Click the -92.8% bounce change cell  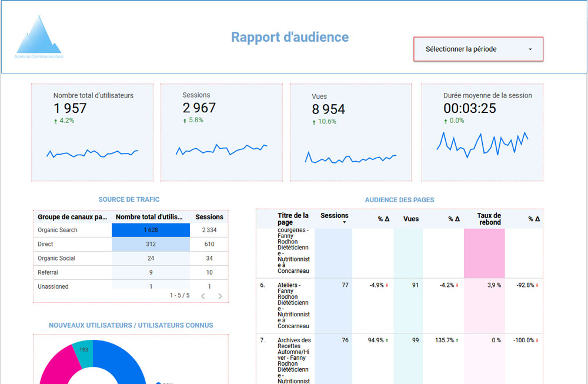click(x=527, y=285)
